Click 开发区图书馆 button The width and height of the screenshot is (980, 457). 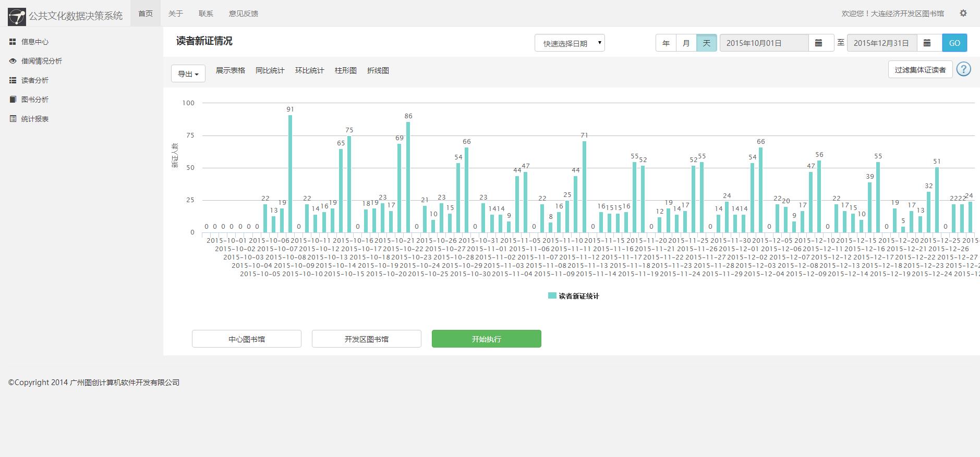pos(367,339)
